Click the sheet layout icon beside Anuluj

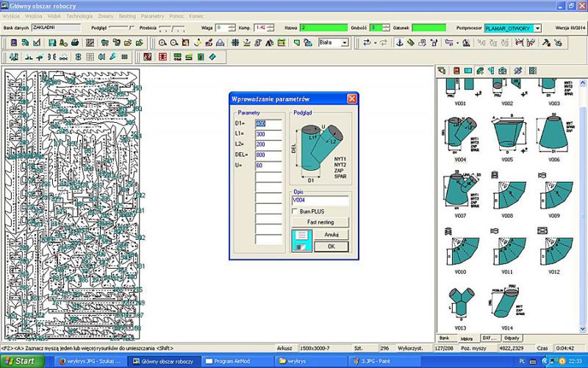click(x=301, y=241)
